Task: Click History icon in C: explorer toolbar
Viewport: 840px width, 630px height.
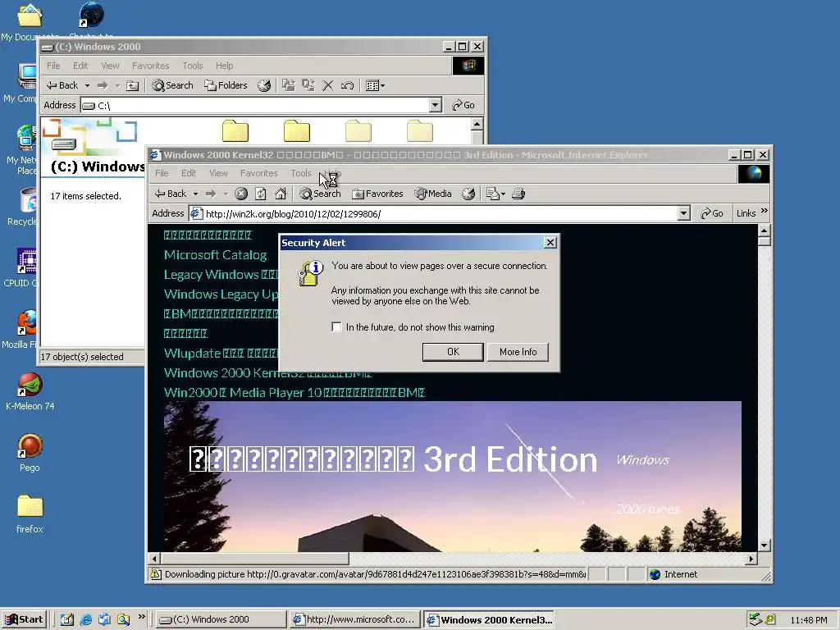Action: [x=264, y=85]
